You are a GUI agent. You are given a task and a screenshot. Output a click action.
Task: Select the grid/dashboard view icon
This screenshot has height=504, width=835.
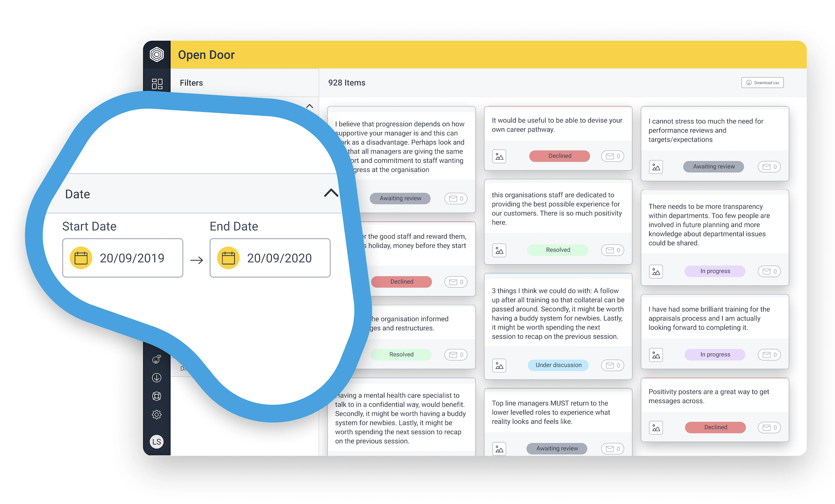[x=156, y=84]
